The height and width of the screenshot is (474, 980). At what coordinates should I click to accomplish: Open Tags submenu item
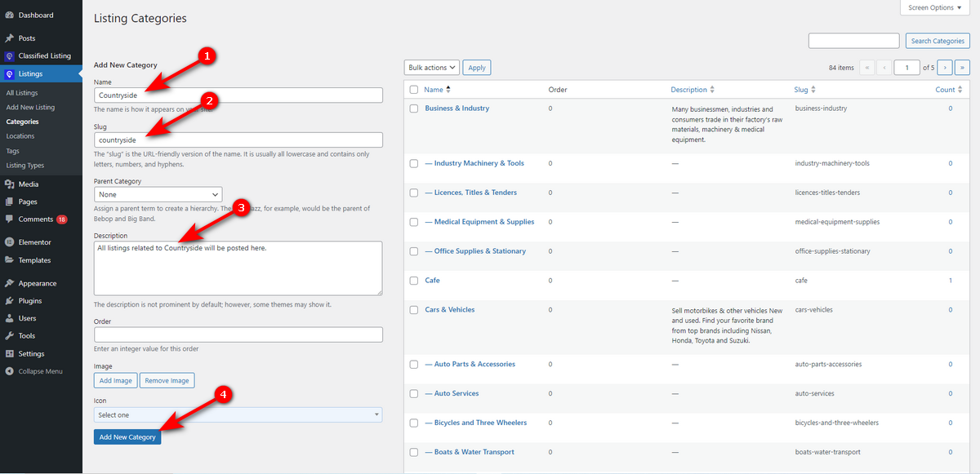click(12, 151)
